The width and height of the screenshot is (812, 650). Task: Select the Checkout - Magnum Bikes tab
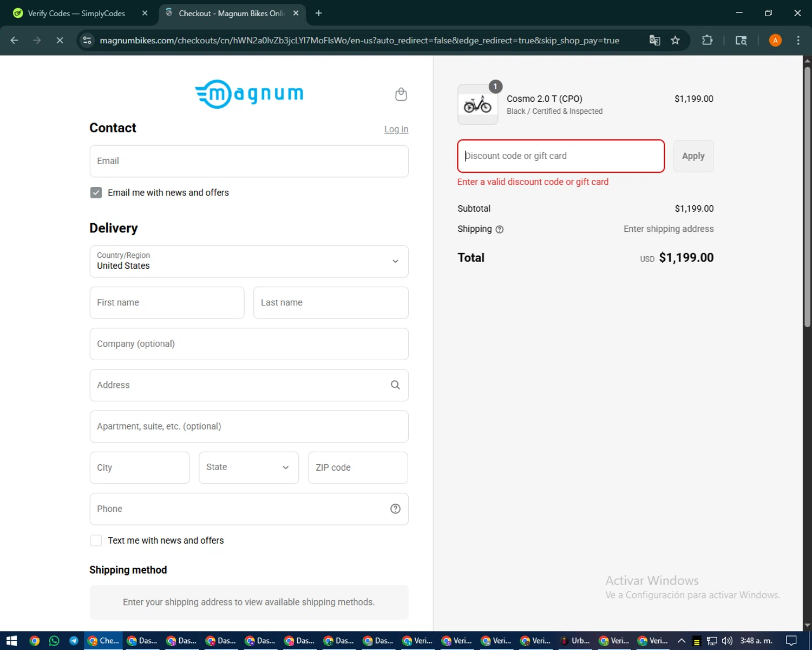[233, 13]
